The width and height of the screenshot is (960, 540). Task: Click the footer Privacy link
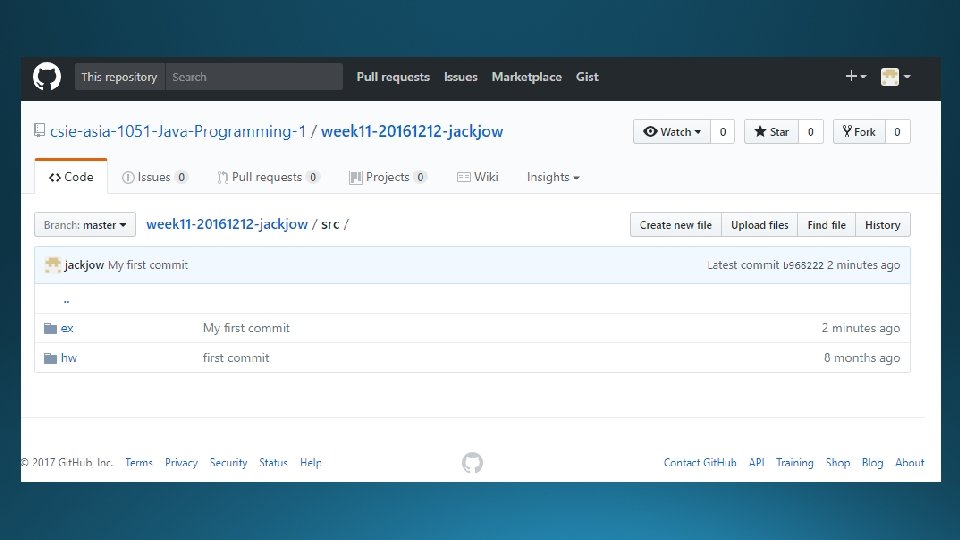click(181, 463)
